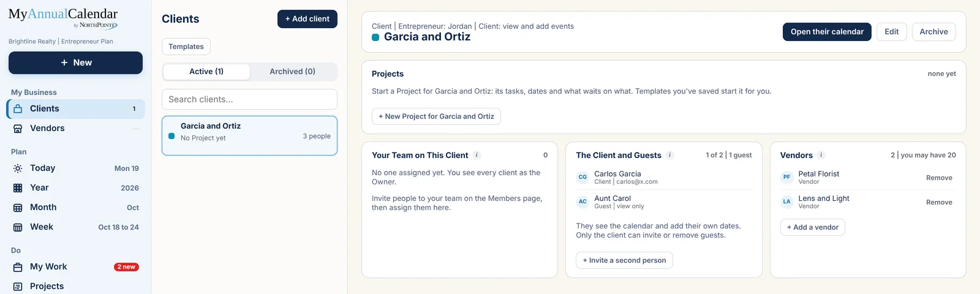980x294 pixels.
Task: Click teal color dot beside Garcia and Ortiz heading
Action: 375,37
